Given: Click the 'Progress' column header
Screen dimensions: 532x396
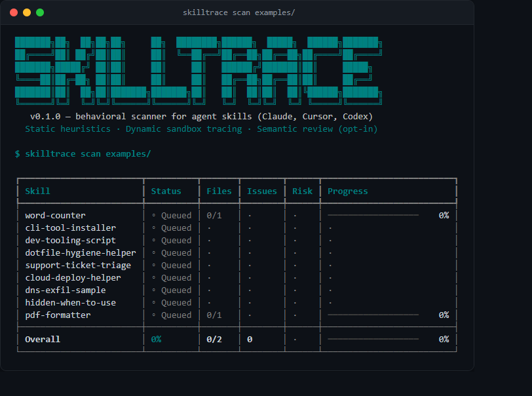Looking at the screenshot, I should (x=348, y=191).
